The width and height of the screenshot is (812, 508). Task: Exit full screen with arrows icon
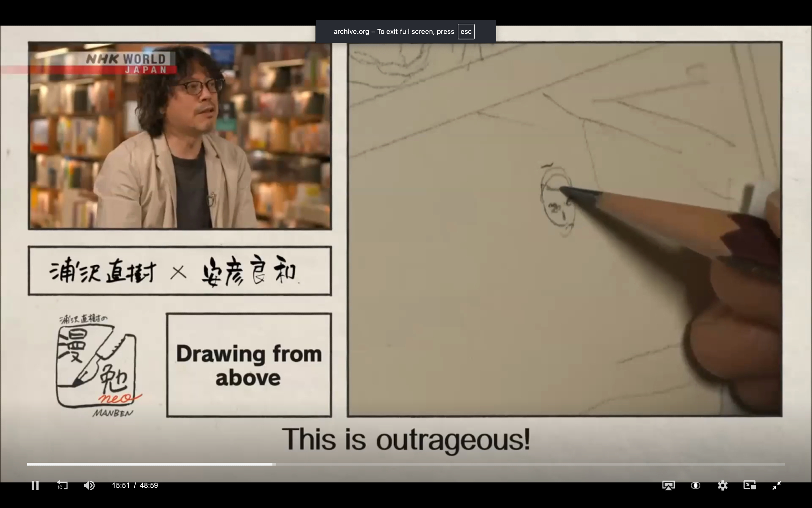click(x=776, y=485)
